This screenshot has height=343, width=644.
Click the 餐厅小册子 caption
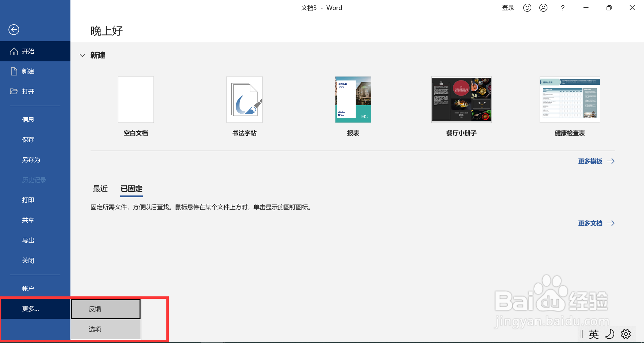[462, 133]
